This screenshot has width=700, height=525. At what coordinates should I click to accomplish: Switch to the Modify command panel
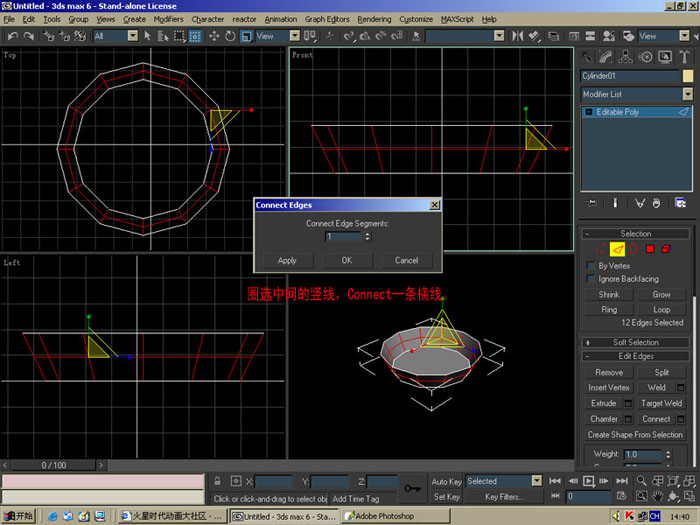click(x=606, y=57)
